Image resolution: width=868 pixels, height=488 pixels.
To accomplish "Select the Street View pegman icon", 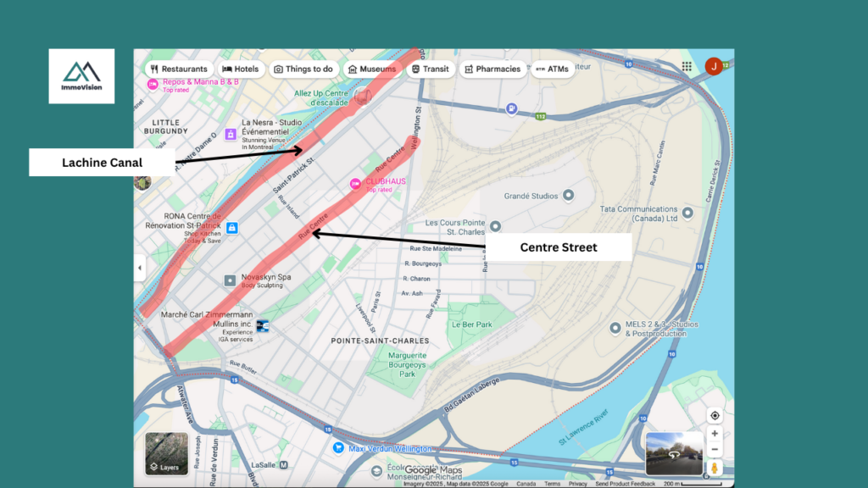I will [x=715, y=468].
